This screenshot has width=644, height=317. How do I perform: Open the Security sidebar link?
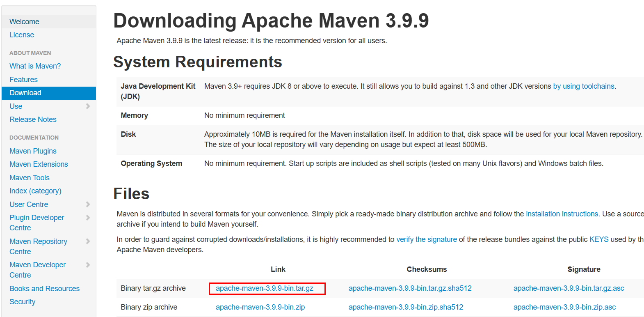[x=22, y=302]
